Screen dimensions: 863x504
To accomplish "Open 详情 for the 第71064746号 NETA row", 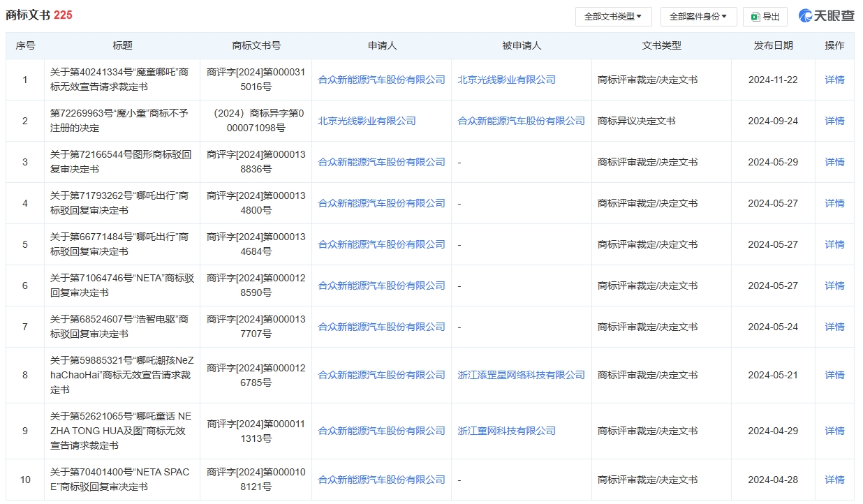I will [834, 286].
